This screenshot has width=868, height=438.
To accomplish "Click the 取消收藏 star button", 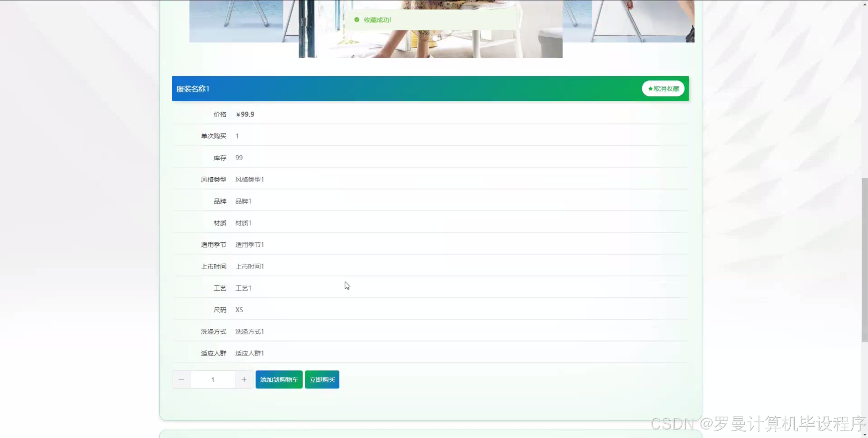I will 663,89.
